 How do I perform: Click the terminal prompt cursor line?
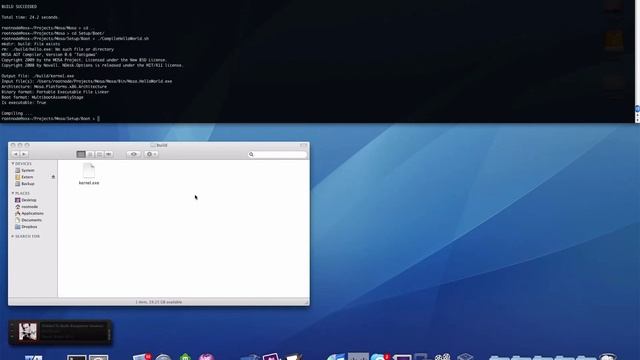(50, 119)
